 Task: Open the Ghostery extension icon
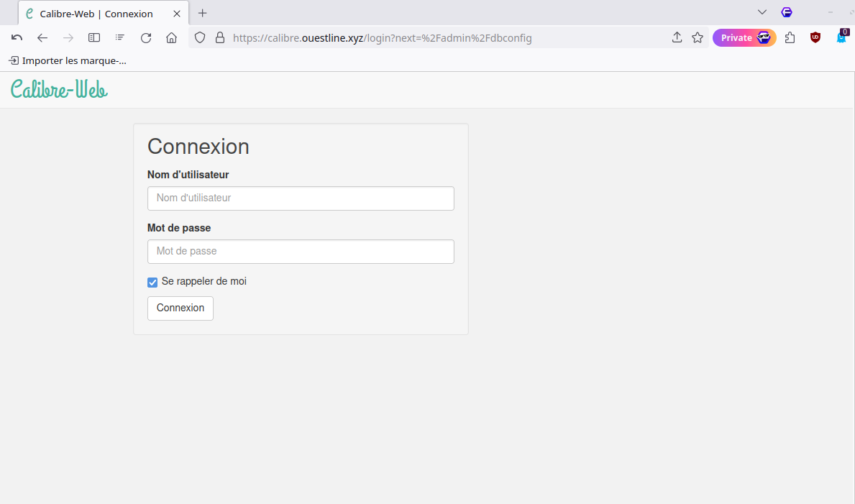841,38
